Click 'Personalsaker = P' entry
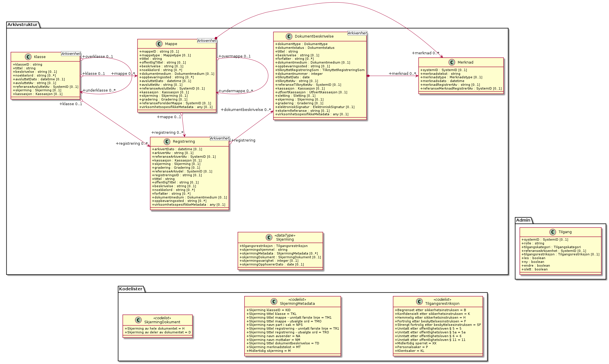The height and width of the screenshot is (364, 609). coord(411,347)
